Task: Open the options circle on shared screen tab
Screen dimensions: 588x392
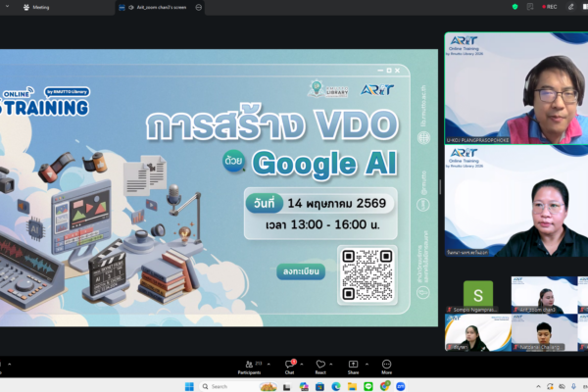Action: click(x=199, y=7)
